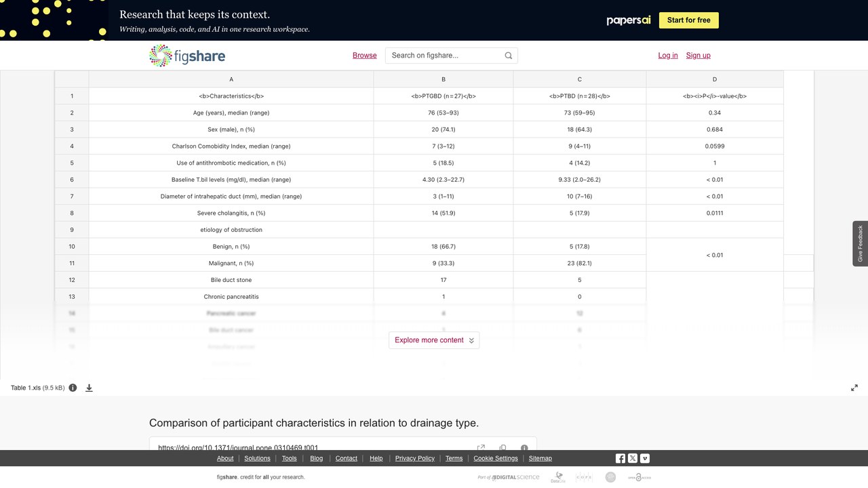
Task: Open the Privacy Policy footer link
Action: 415,458
